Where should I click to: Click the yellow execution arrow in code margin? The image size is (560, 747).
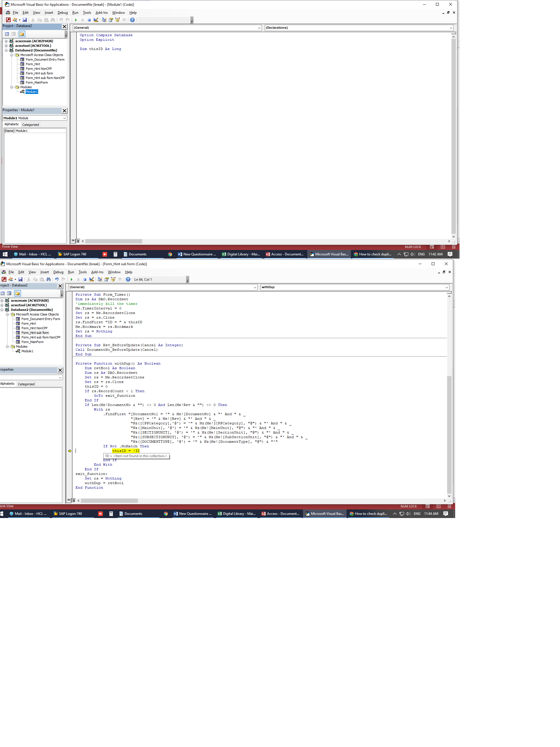click(70, 451)
